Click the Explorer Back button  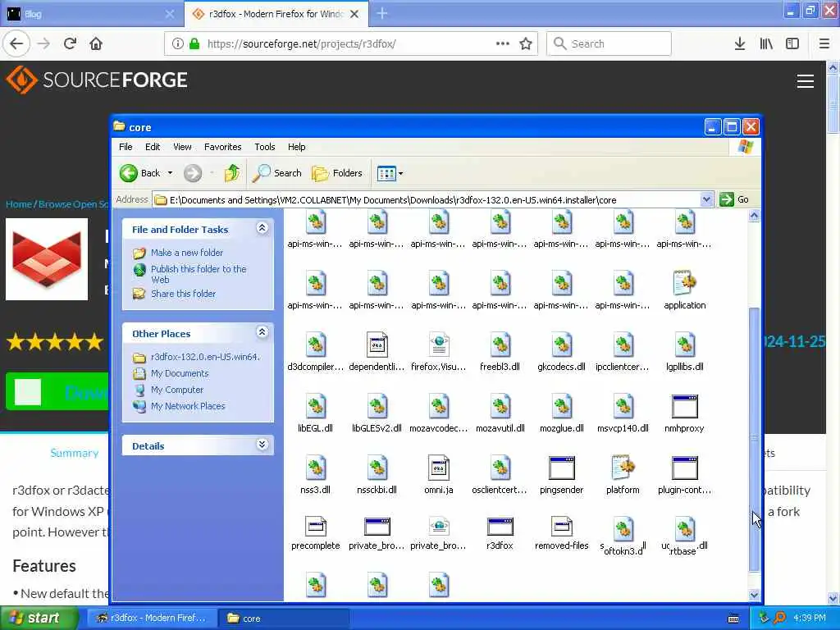tap(140, 173)
